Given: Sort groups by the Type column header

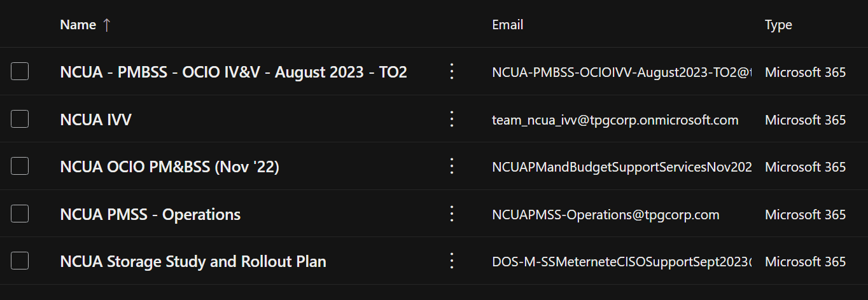Looking at the screenshot, I should click(778, 25).
